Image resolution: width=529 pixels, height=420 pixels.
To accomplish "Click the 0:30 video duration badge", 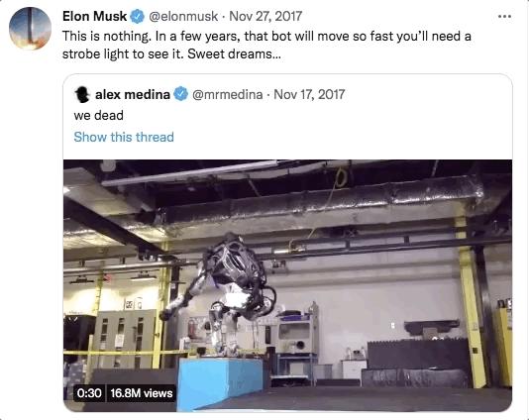I will [89, 393].
